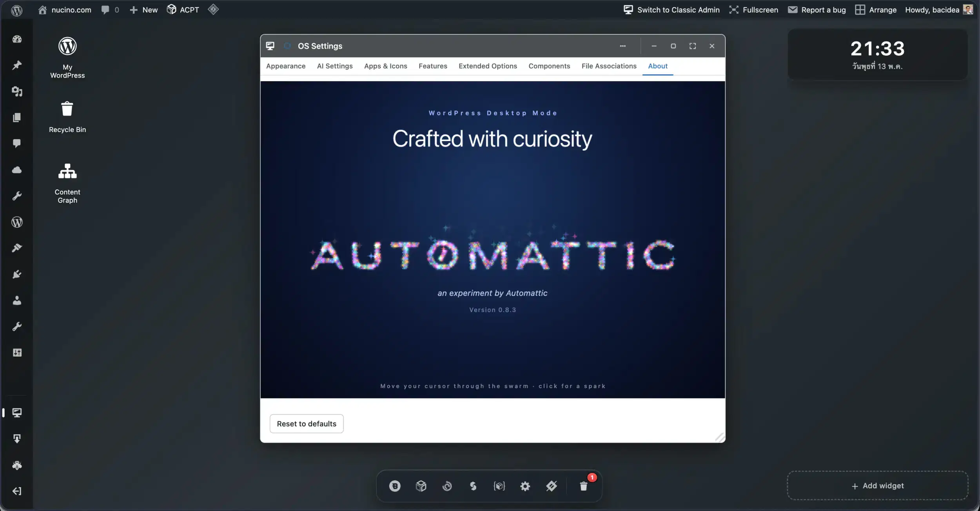Viewport: 980px width, 511px height.
Task: Click the OS Settings window resize handle
Action: pyautogui.click(x=720, y=437)
